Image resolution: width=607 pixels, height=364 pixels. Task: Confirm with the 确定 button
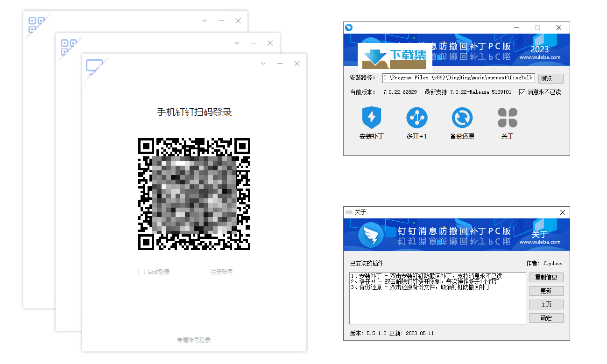click(x=546, y=318)
